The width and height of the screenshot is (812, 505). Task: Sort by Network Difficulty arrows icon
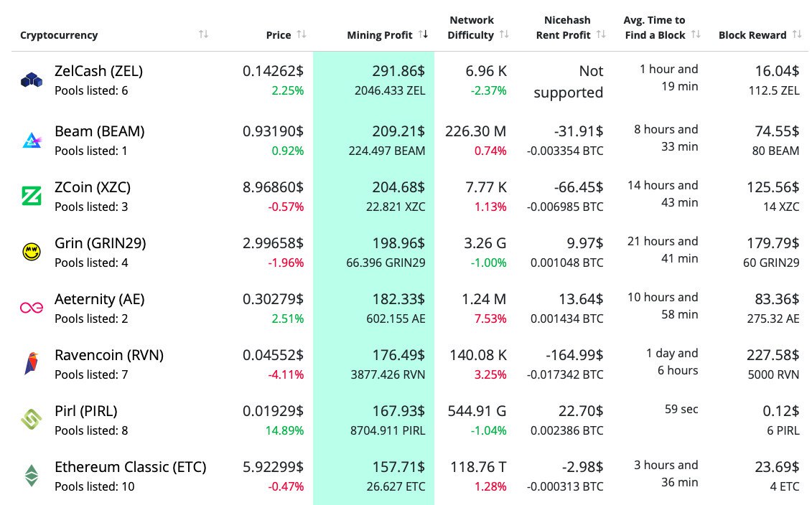tap(504, 34)
